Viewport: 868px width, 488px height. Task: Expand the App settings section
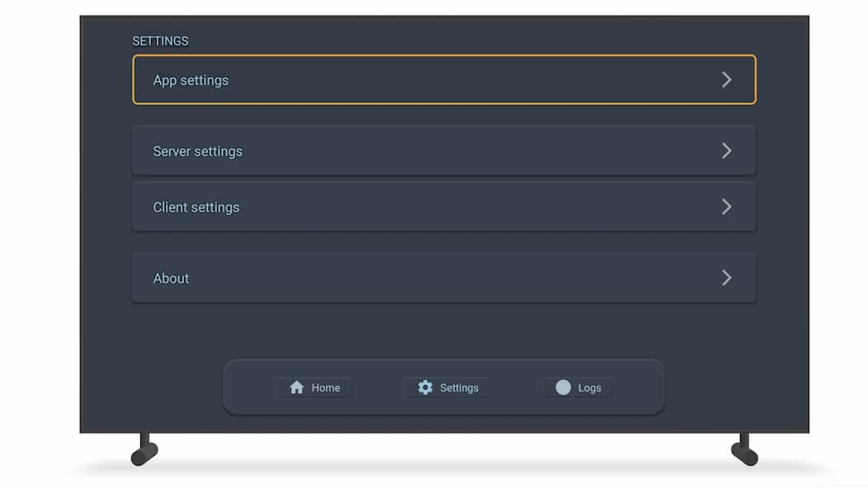(x=444, y=79)
